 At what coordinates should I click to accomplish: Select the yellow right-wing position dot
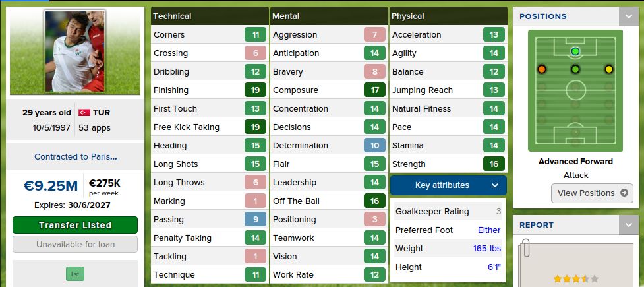coord(608,69)
